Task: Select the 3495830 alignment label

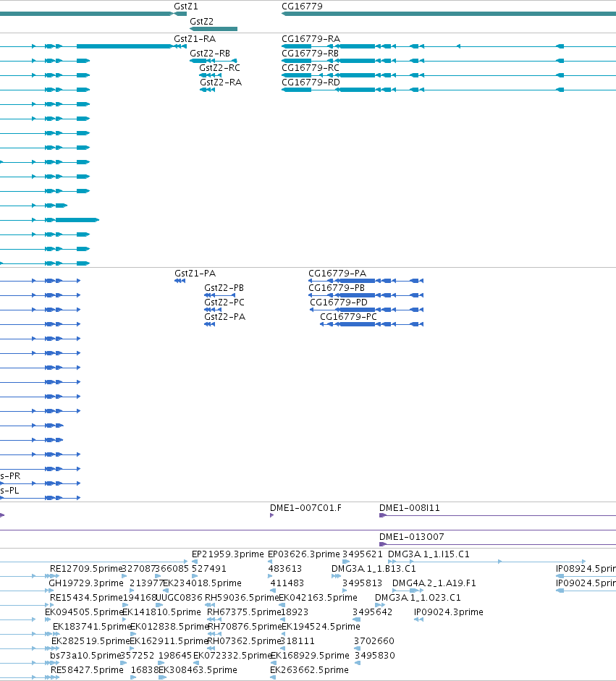Action: [x=375, y=656]
